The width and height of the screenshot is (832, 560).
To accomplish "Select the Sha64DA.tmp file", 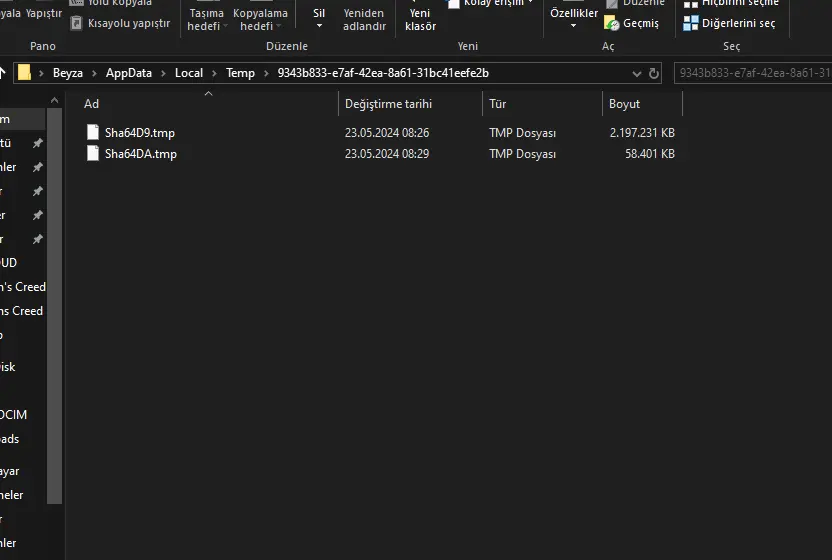I will (x=141, y=154).
